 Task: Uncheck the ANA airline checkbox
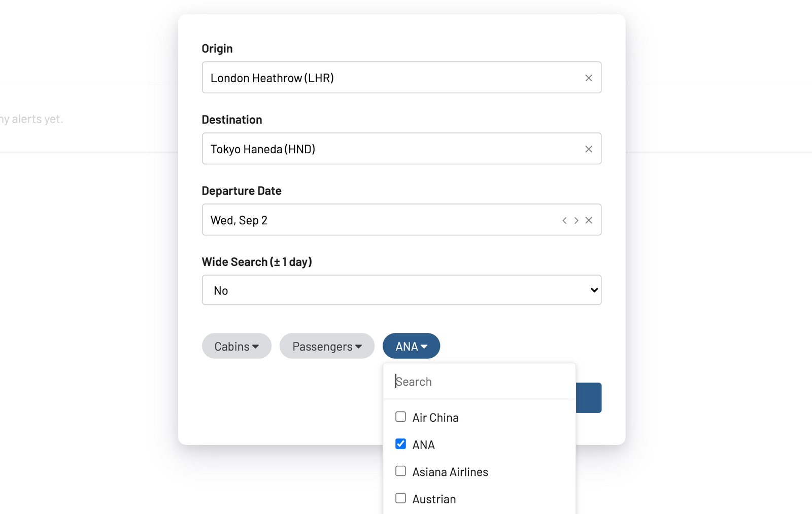pyautogui.click(x=401, y=444)
